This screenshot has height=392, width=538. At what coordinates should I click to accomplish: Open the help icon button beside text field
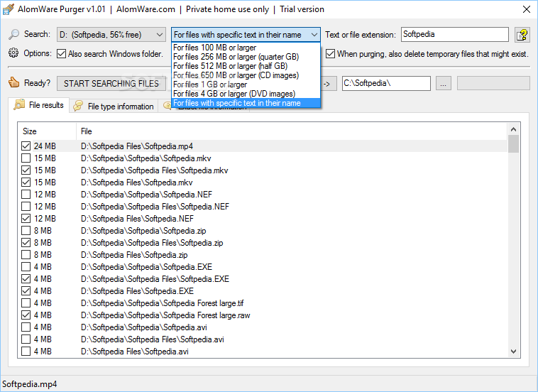click(522, 35)
